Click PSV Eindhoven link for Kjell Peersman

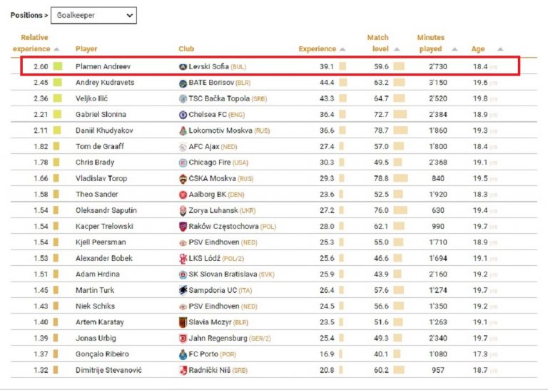(212, 242)
